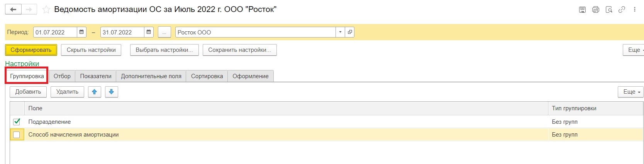The image size is (644, 164).
Task: Click the forward navigation arrow
Action: [29, 10]
